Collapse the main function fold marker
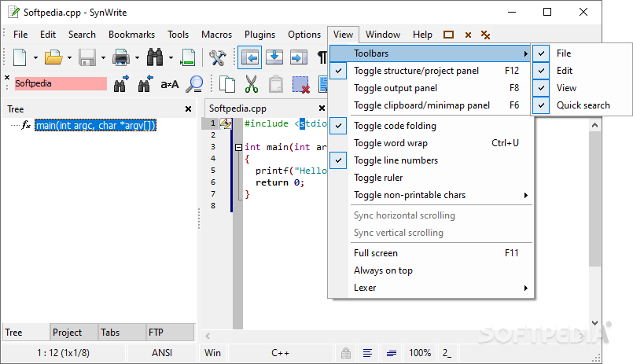Screen dimensions: 633x364 pos(238,147)
